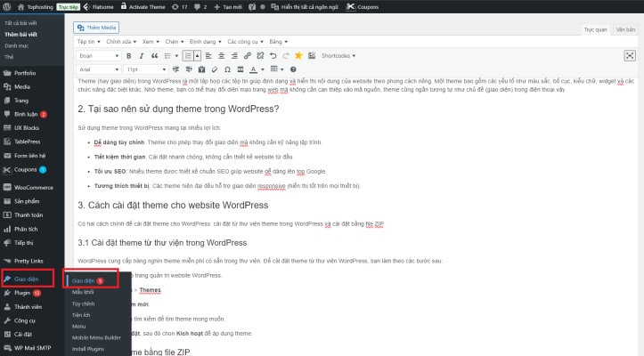The image size is (644, 356).
Task: Open the Arial font family dropdown
Action: pos(96,69)
